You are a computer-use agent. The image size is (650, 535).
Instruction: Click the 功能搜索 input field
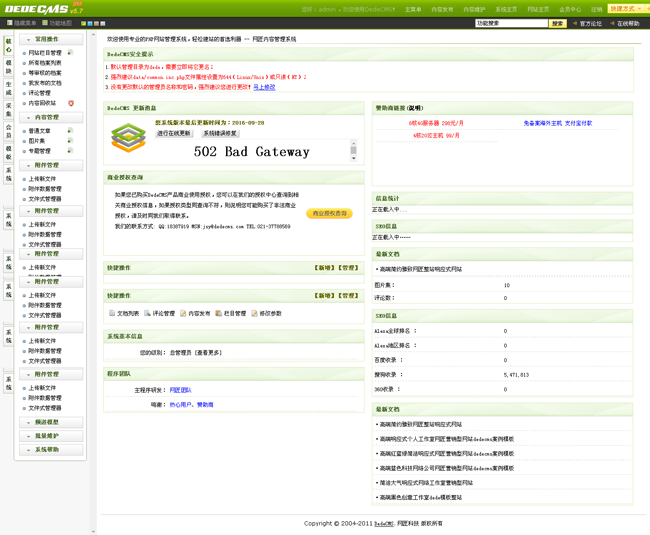511,23
